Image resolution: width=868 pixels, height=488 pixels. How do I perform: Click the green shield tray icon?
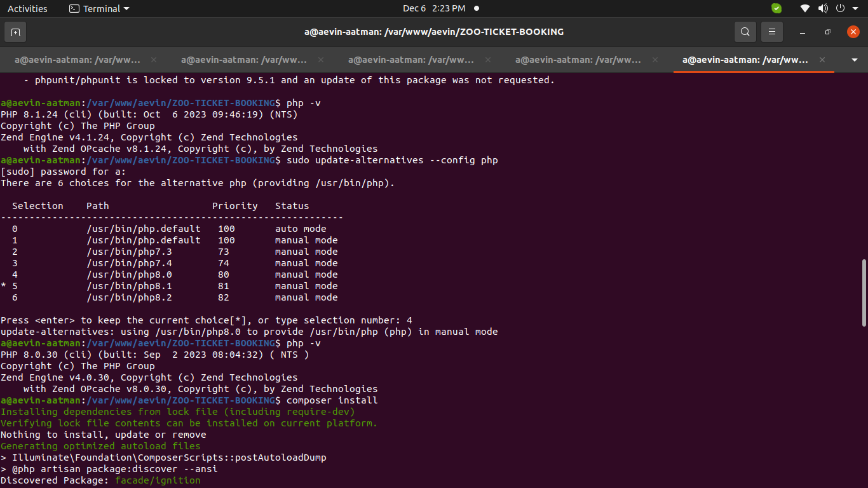pos(776,8)
